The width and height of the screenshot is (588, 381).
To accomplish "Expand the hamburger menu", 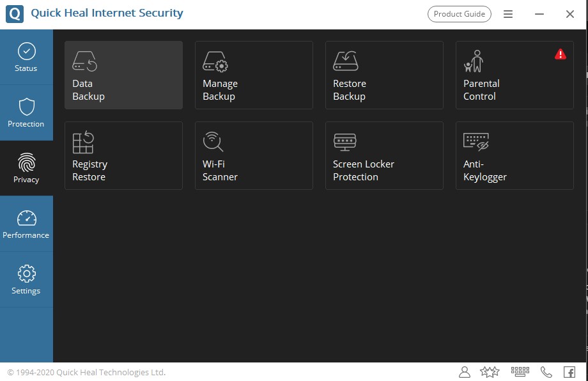I will [x=508, y=14].
